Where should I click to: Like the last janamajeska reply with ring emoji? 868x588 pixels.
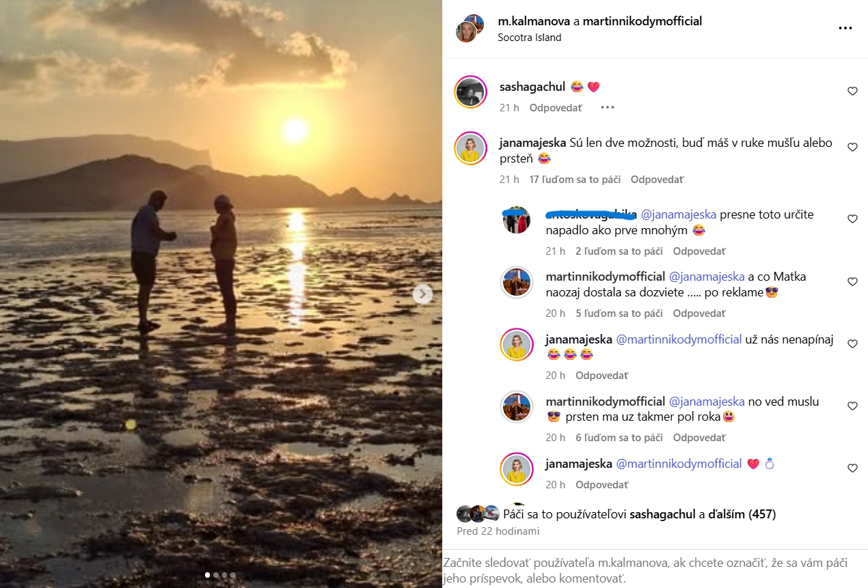click(852, 468)
